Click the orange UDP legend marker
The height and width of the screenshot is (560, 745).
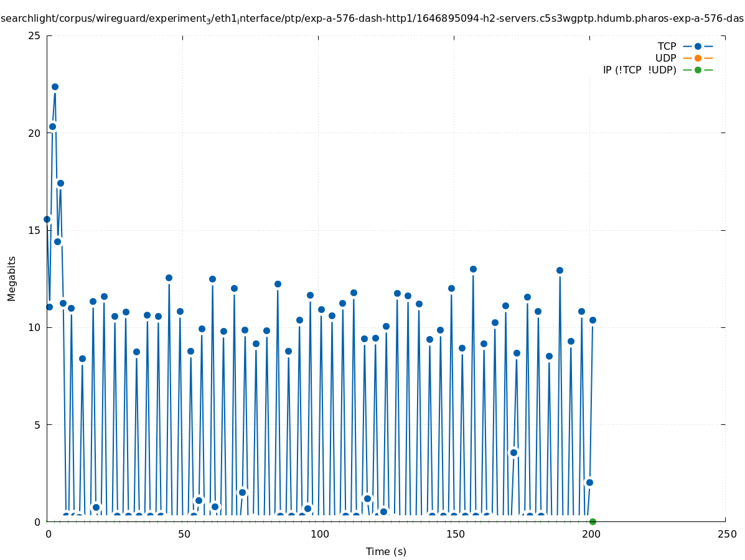tap(698, 58)
